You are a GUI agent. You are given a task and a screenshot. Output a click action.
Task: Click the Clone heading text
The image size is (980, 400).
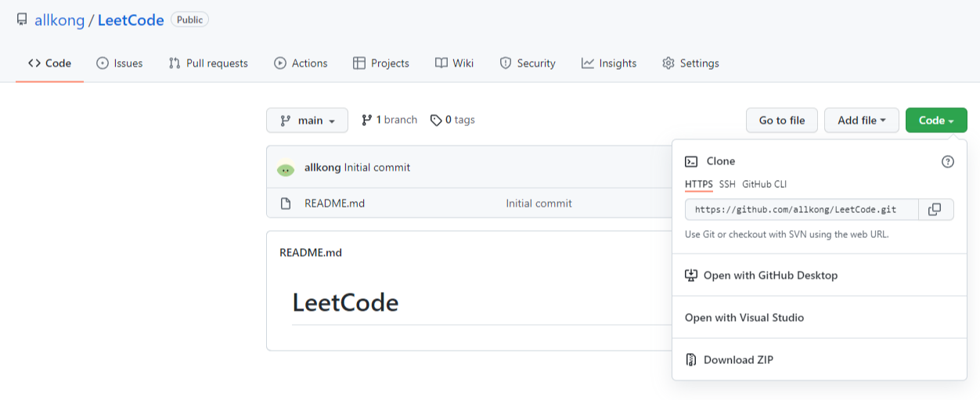721,161
